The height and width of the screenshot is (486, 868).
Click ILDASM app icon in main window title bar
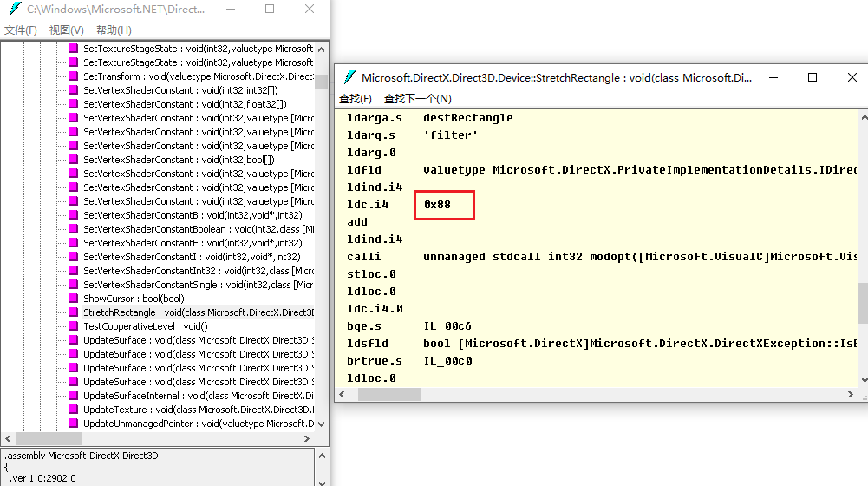[x=15, y=9]
